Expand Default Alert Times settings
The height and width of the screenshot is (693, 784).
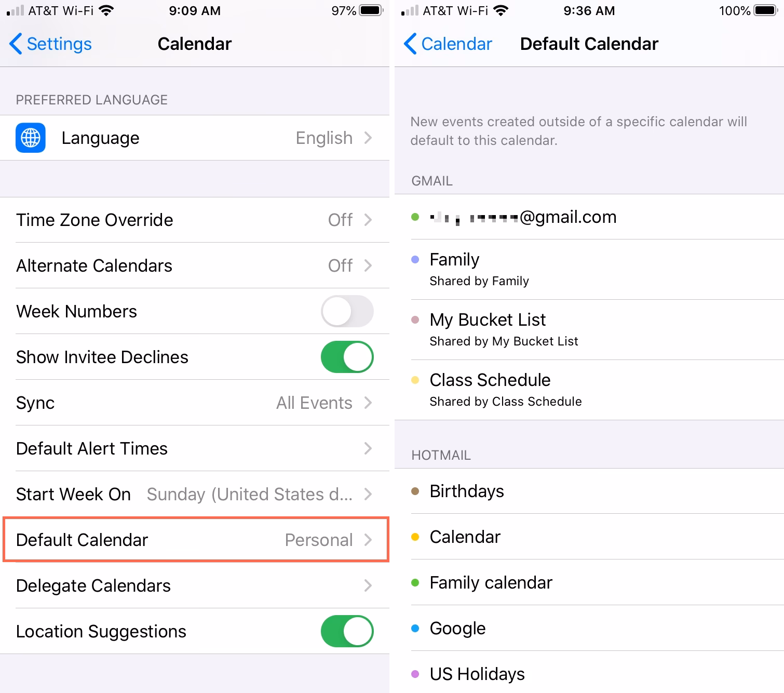(195, 448)
